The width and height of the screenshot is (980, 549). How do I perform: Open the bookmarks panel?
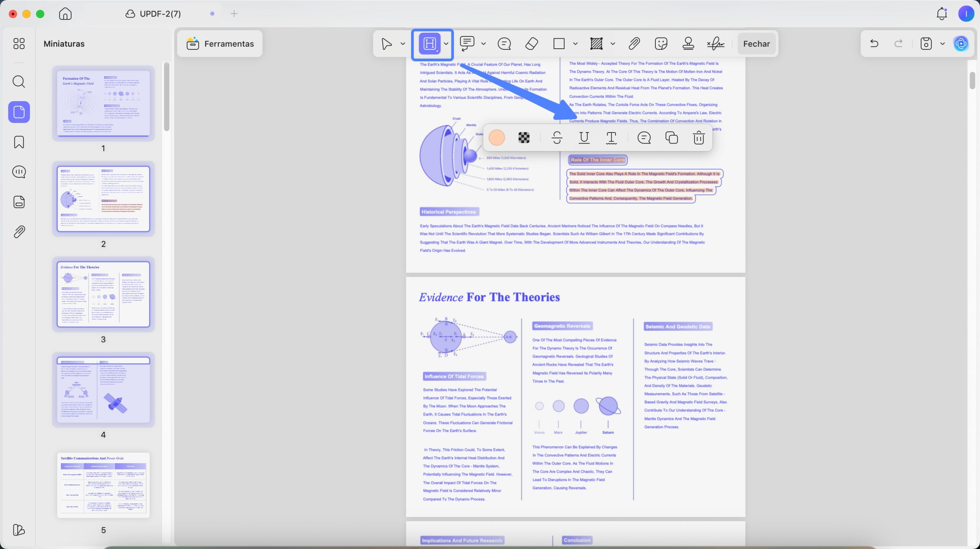[19, 142]
